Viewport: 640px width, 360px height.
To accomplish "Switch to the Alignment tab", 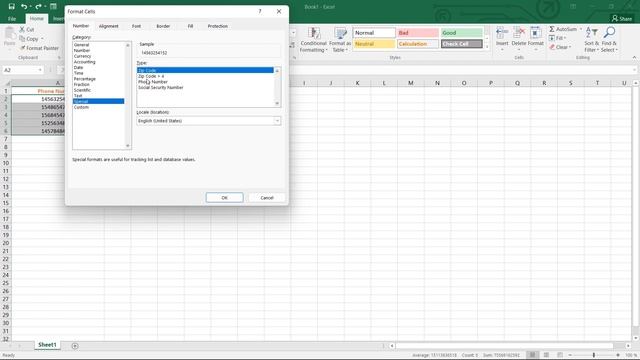I will coord(109,26).
